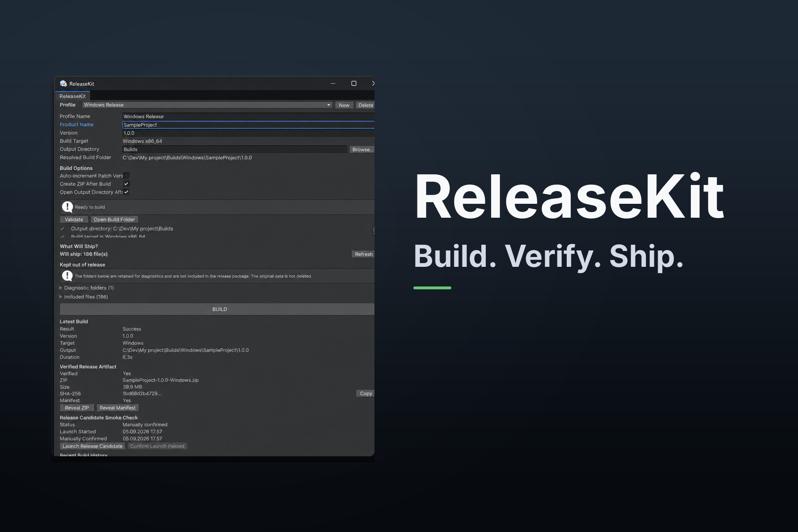This screenshot has width=798, height=532.
Task: Click the Will ship: 186 file(s) text
Action: (84, 254)
